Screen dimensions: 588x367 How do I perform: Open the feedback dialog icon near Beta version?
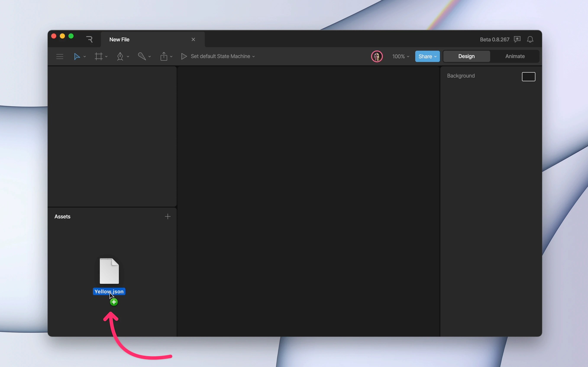pyautogui.click(x=517, y=39)
